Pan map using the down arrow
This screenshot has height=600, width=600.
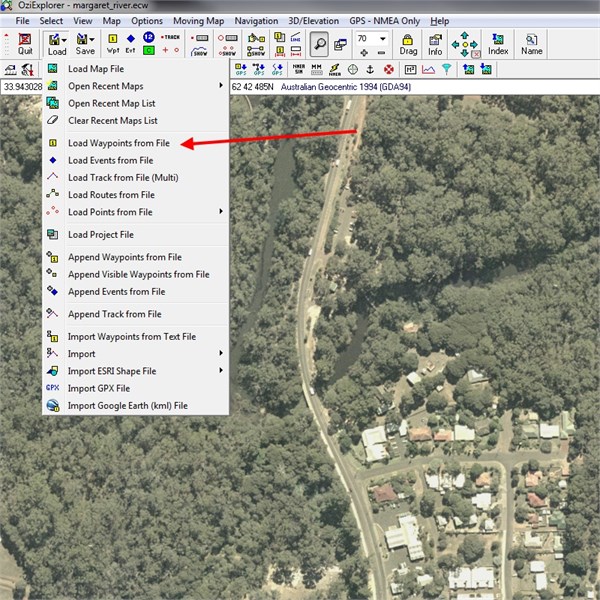(x=465, y=54)
